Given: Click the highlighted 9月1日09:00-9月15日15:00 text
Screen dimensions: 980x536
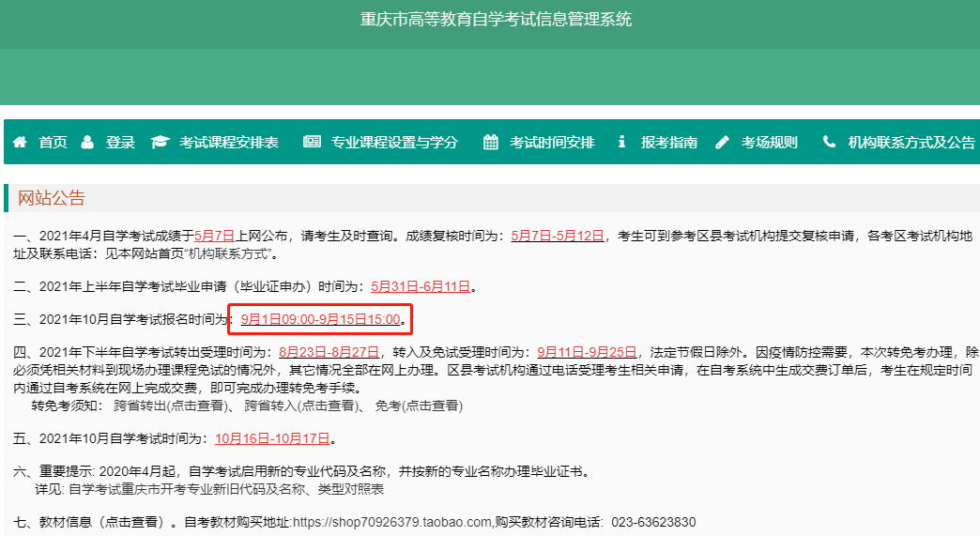Looking at the screenshot, I should coord(321,320).
